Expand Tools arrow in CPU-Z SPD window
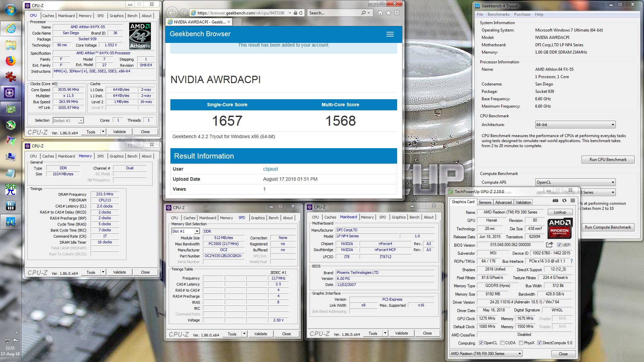Viewport: 644px width, 362px height. click(x=245, y=334)
